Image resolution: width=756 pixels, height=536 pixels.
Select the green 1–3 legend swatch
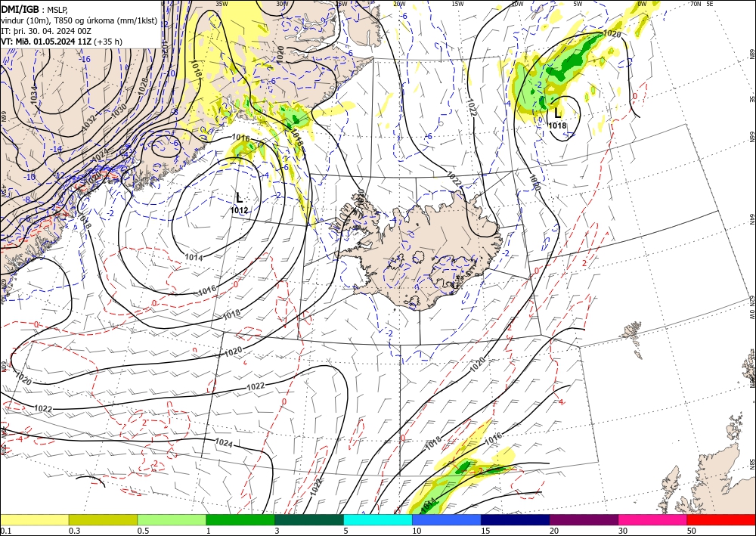click(240, 519)
